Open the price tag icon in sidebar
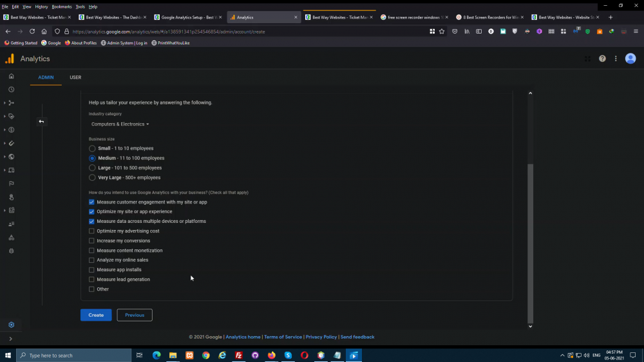This screenshot has width=644, height=362. [12, 117]
